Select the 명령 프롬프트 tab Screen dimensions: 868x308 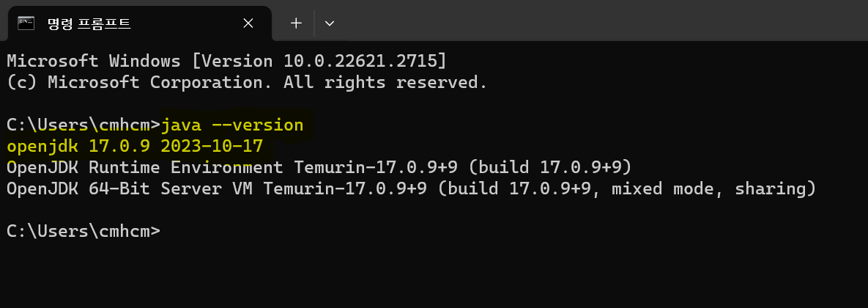click(x=139, y=23)
